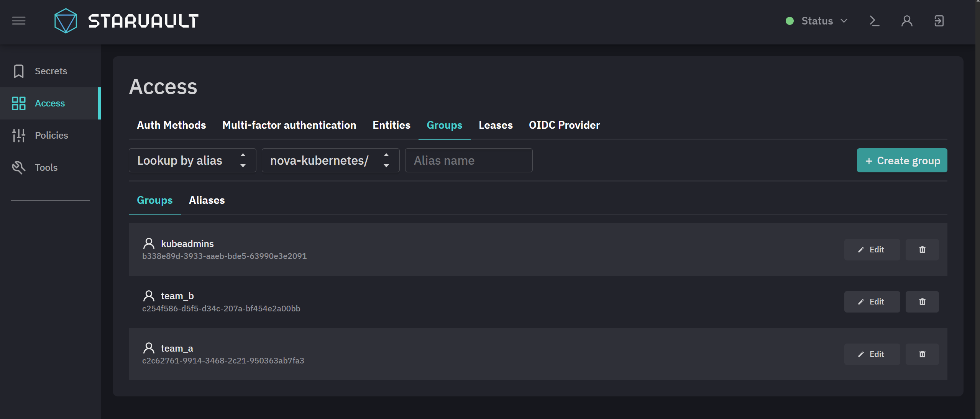The width and height of the screenshot is (980, 419).
Task: Switch to Aliases sub-tab
Action: (207, 200)
